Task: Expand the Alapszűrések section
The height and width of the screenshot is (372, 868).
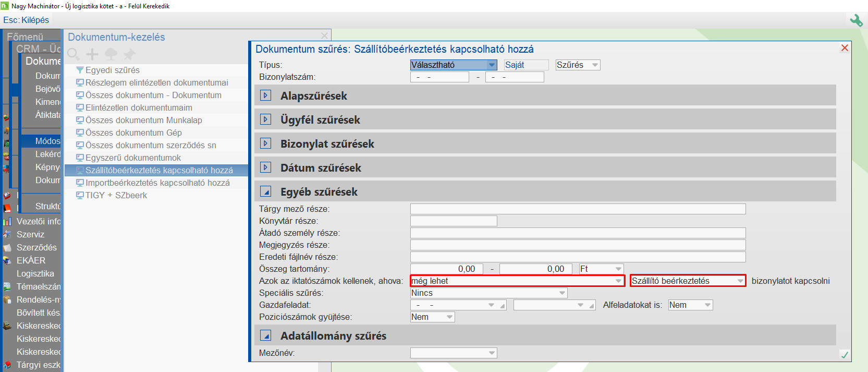Action: tap(266, 95)
